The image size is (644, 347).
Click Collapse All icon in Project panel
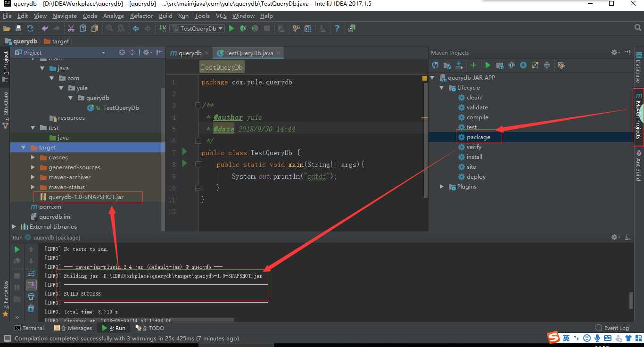(132, 52)
